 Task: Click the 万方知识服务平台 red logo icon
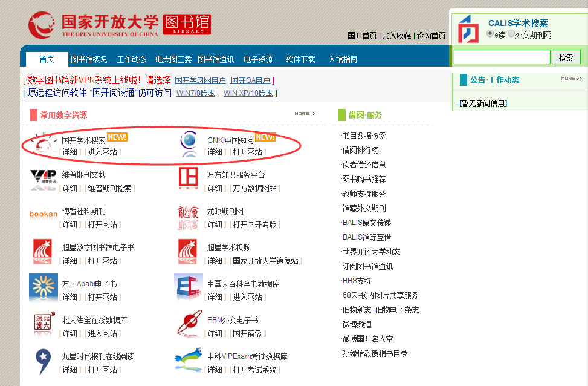click(189, 178)
